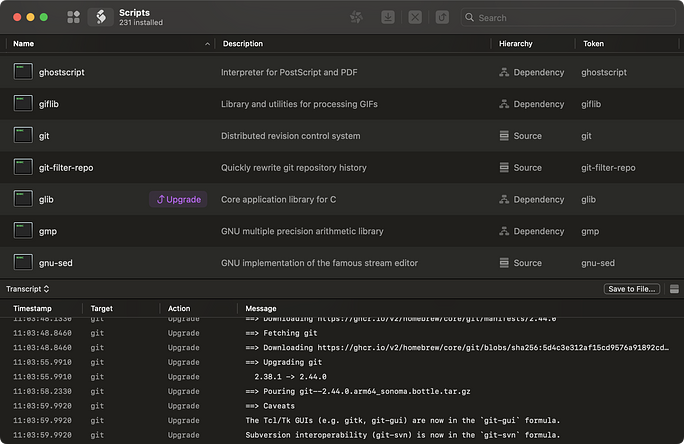
Task: Click 'GNU multiple precision arithmetic library' description
Action: tap(302, 231)
